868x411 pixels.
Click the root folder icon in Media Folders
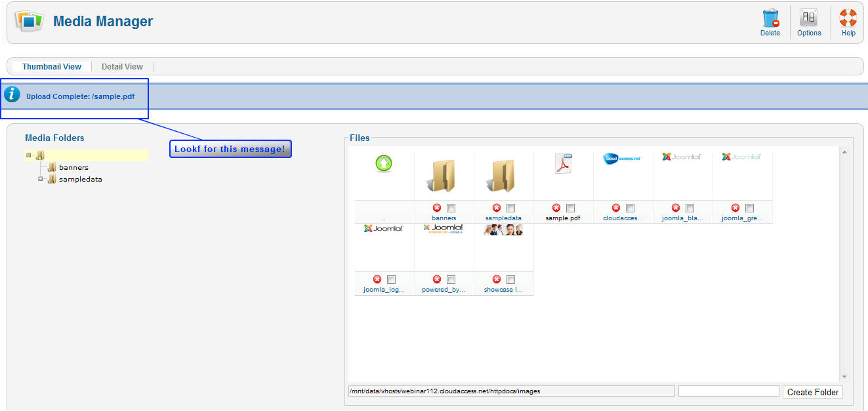pyautogui.click(x=40, y=155)
